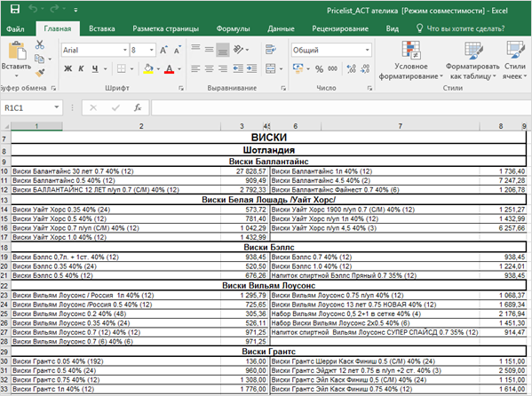Click the Cut scissors icon

pyautogui.click(x=40, y=44)
